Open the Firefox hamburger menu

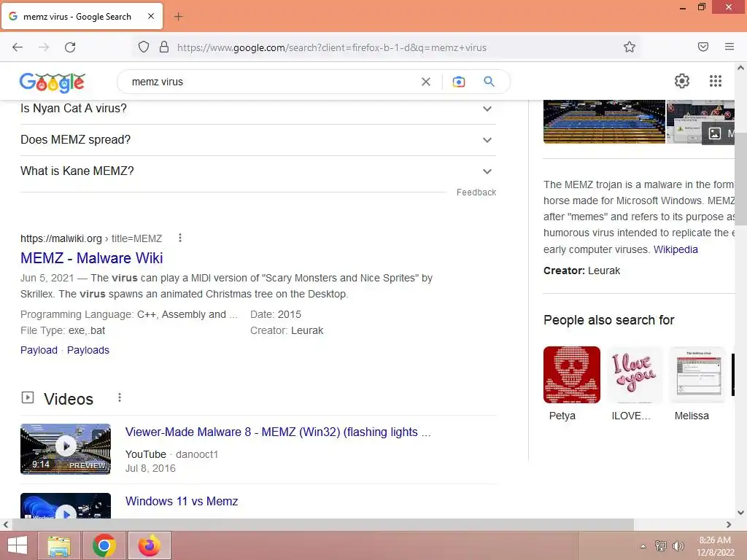(x=729, y=47)
